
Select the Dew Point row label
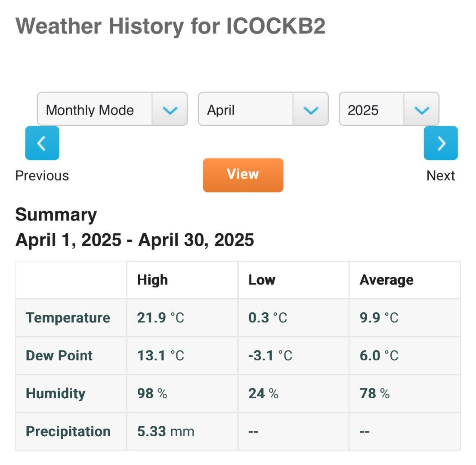coord(59,356)
